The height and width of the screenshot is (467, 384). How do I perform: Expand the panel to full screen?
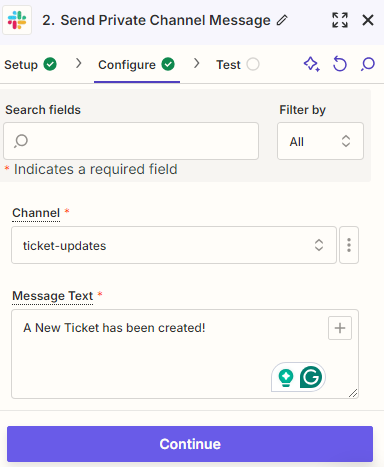click(340, 20)
